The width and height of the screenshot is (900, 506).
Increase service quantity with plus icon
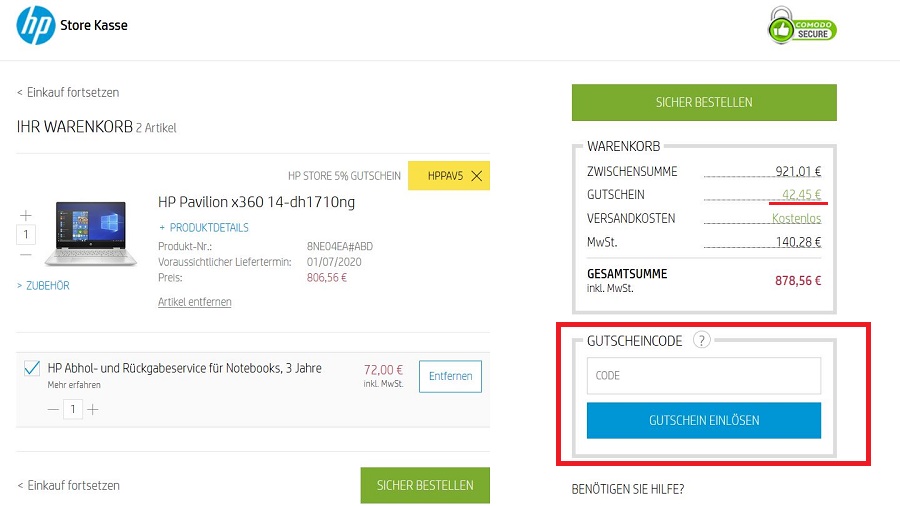click(x=93, y=410)
